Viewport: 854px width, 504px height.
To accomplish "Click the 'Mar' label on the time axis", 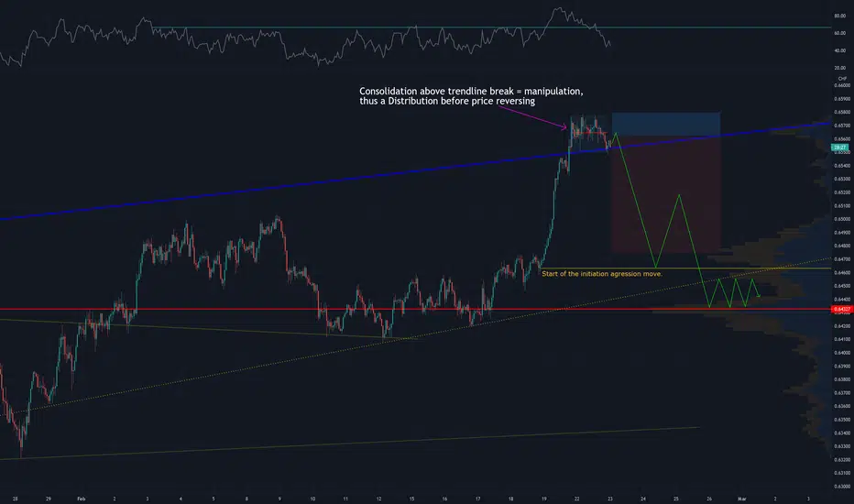I will tap(741, 499).
